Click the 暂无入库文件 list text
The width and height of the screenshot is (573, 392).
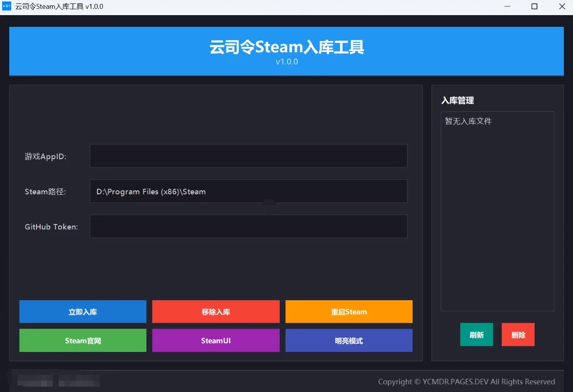click(468, 121)
